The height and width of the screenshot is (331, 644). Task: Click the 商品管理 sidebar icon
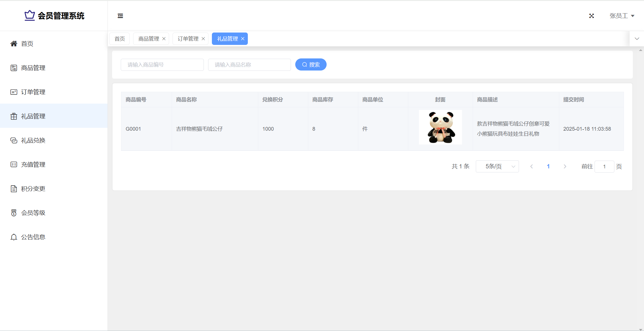(x=14, y=68)
